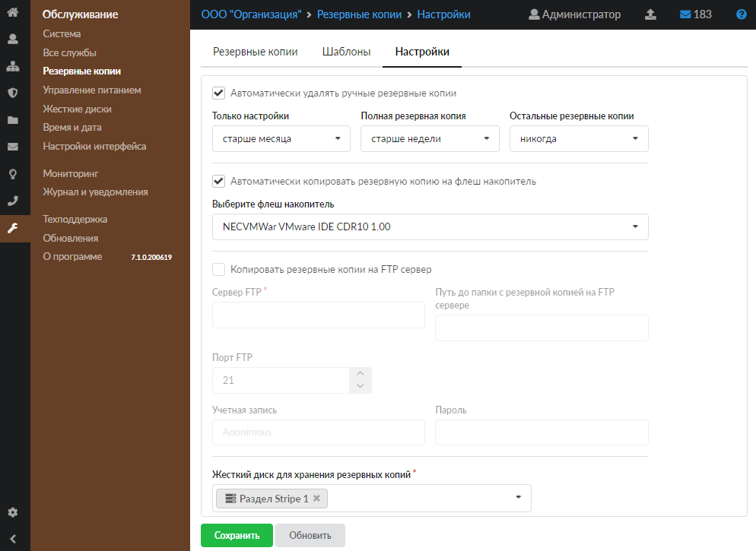Click the Администратор user profile icon

[534, 14]
